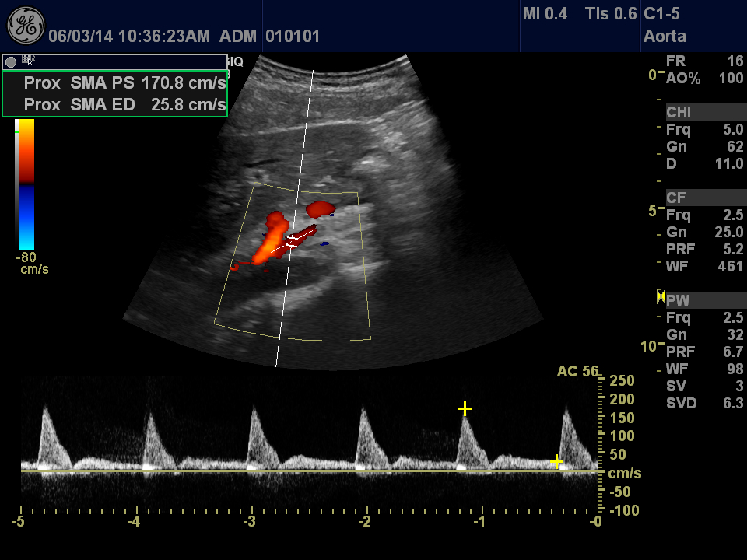The width and height of the screenshot is (747, 560).
Task: Click the Doppler sample volume gate on the vessel
Action: tap(293, 241)
